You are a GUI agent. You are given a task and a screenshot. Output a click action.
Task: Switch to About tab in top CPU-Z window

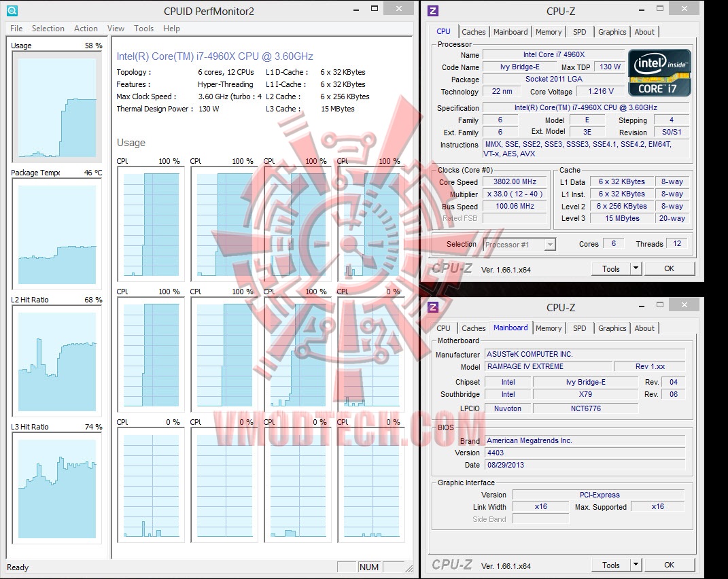(x=644, y=31)
